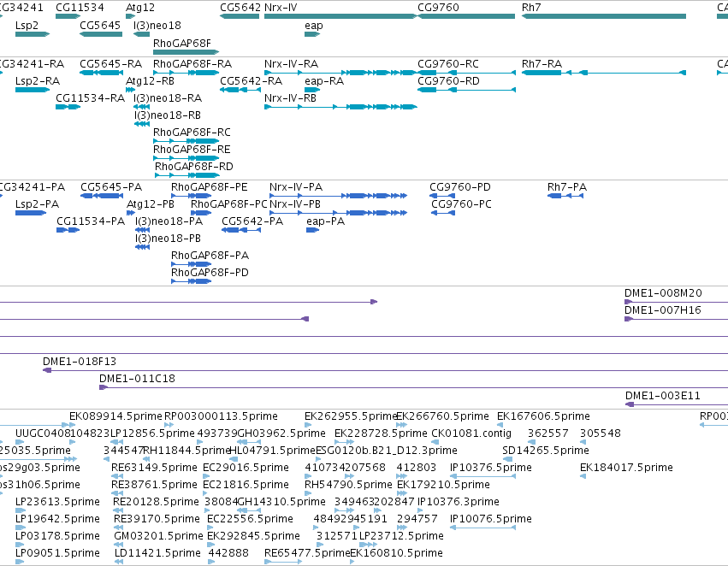Select the CG11534-PA protein label

point(91,221)
